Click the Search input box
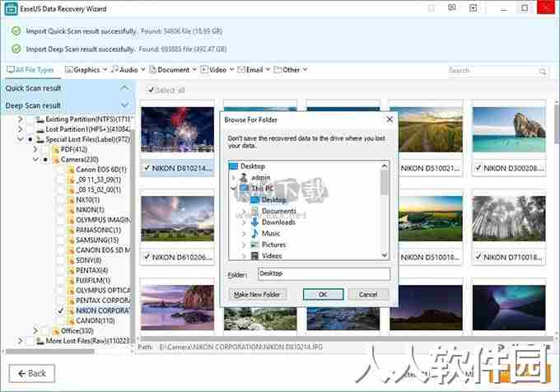560x392 pixels. click(492, 70)
